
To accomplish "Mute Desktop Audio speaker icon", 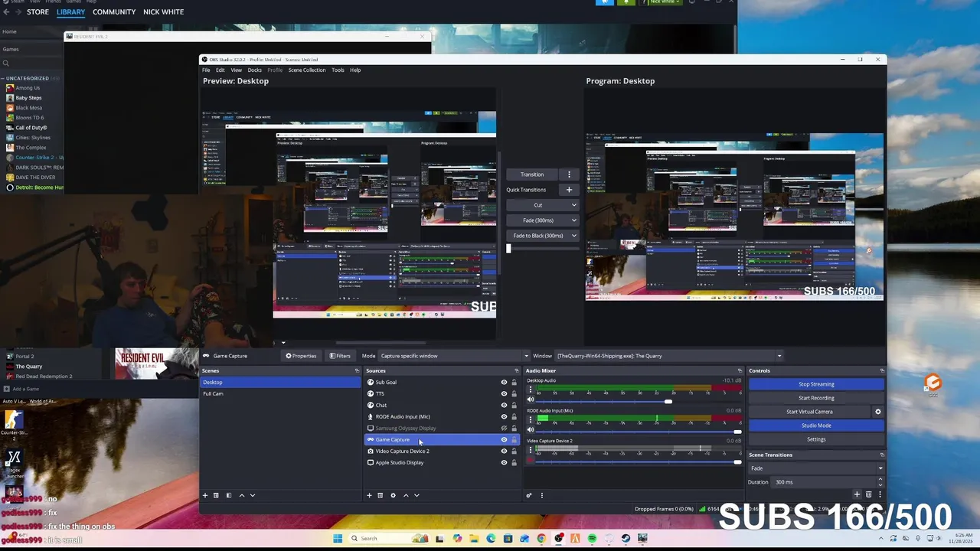I will (x=531, y=399).
